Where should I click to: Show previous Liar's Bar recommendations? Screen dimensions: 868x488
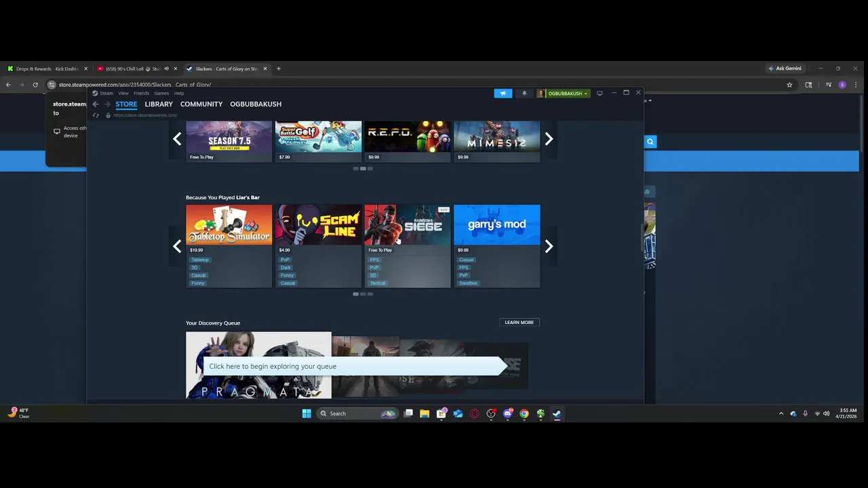point(177,246)
